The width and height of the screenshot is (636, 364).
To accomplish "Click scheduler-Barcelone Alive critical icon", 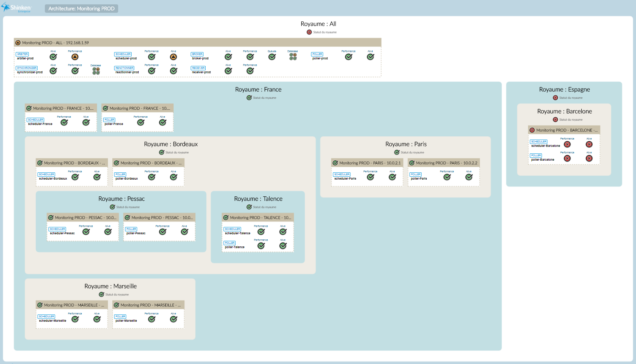I will coord(589,144).
